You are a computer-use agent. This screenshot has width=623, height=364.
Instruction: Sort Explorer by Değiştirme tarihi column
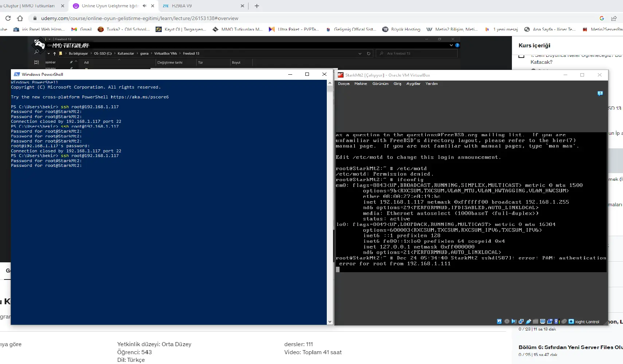tap(170, 63)
